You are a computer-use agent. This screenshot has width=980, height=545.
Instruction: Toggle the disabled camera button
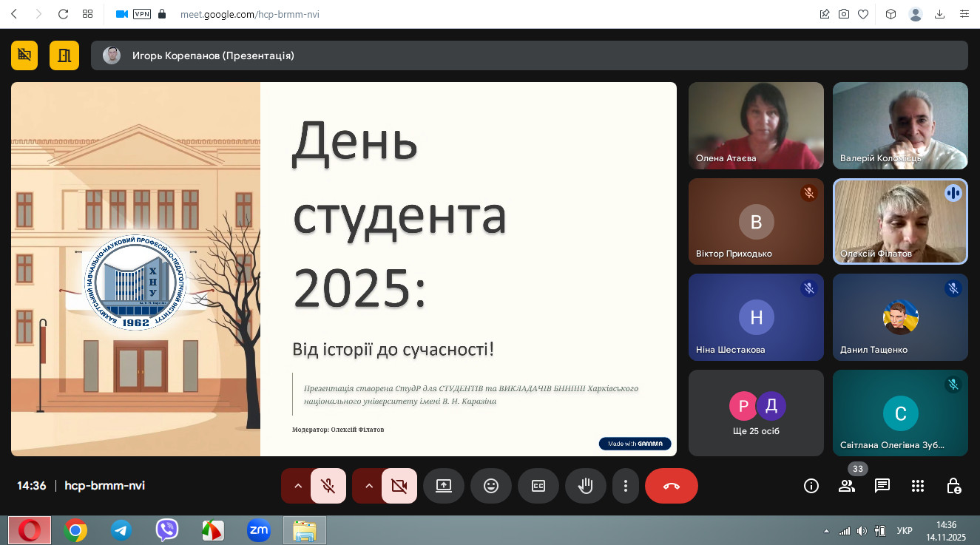(x=399, y=486)
